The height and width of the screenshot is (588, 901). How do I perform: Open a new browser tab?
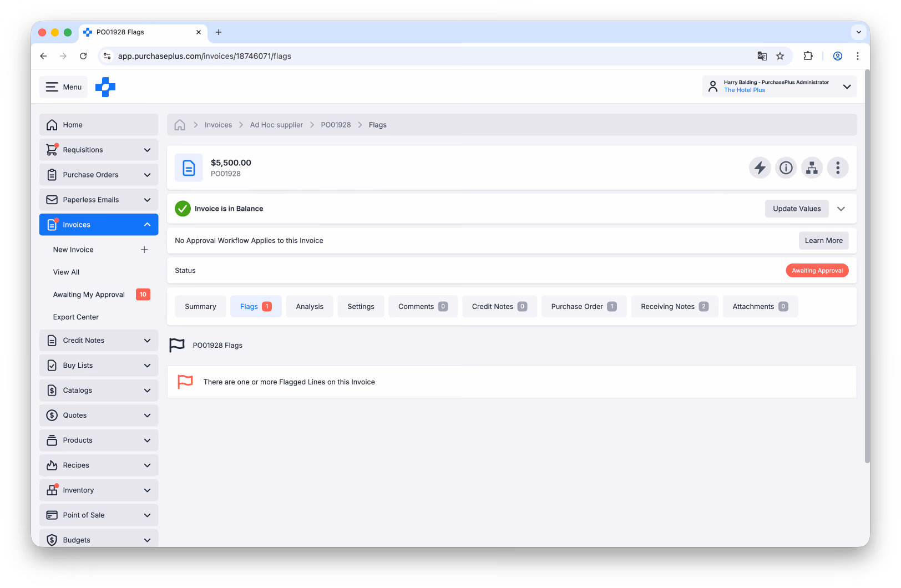[219, 32]
